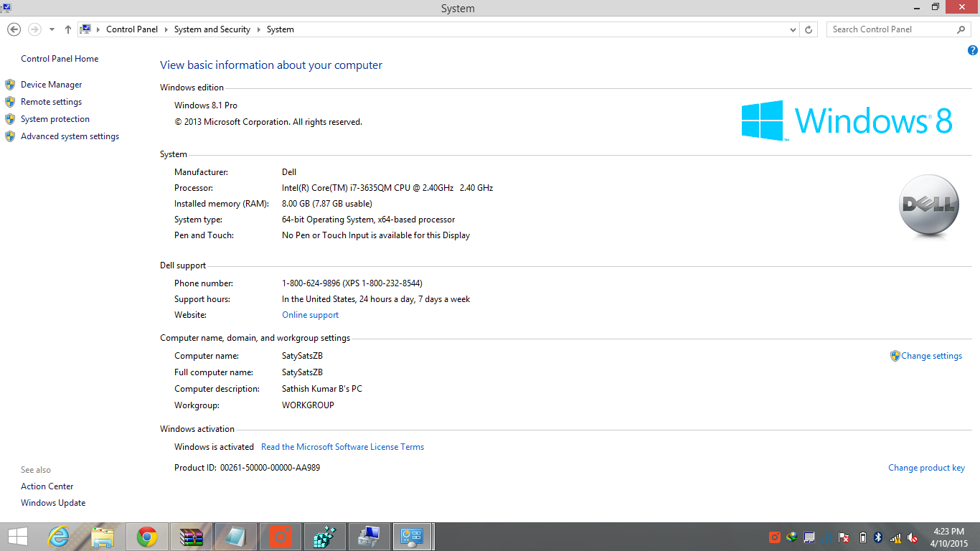
Task: Click the search magnifier icon
Action: 961,29
